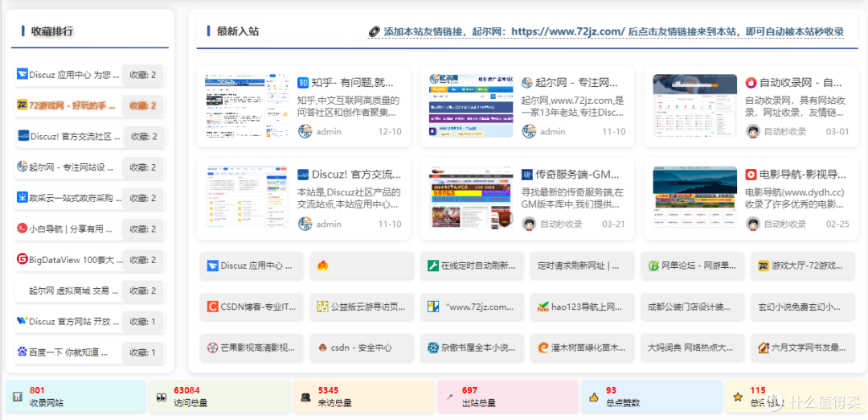
Task: Click 收藏: 2 badge next to BigDataView
Action: pyautogui.click(x=143, y=259)
